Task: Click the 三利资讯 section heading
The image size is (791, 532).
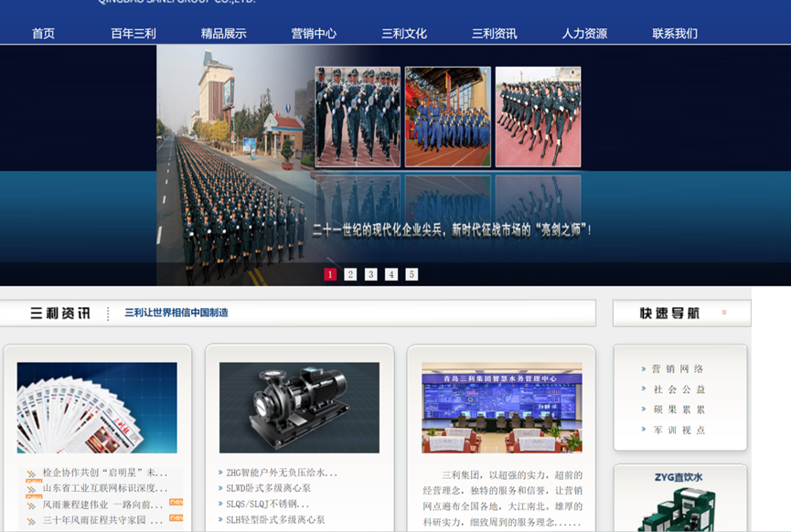Action: [x=60, y=314]
